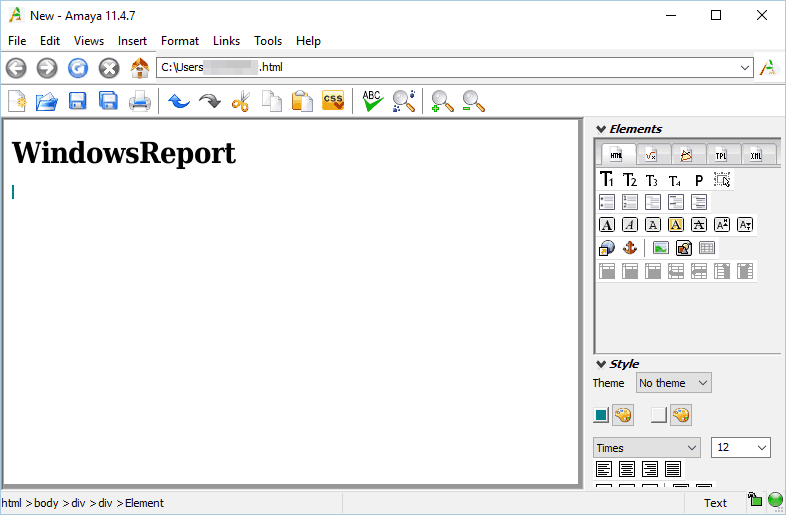Apply superscript A formatting
The width and height of the screenshot is (786, 515).
(722, 225)
